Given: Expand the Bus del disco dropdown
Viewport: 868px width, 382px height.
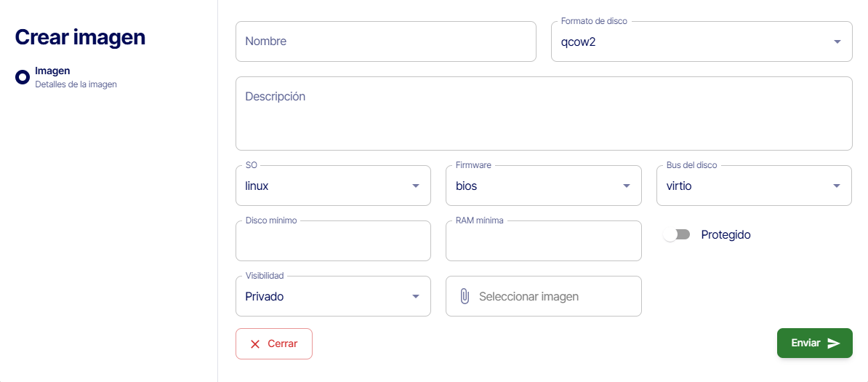Looking at the screenshot, I should click(x=754, y=186).
